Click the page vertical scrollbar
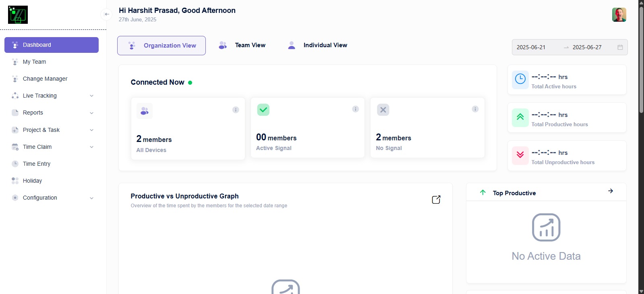The image size is (644, 294). coord(641,60)
